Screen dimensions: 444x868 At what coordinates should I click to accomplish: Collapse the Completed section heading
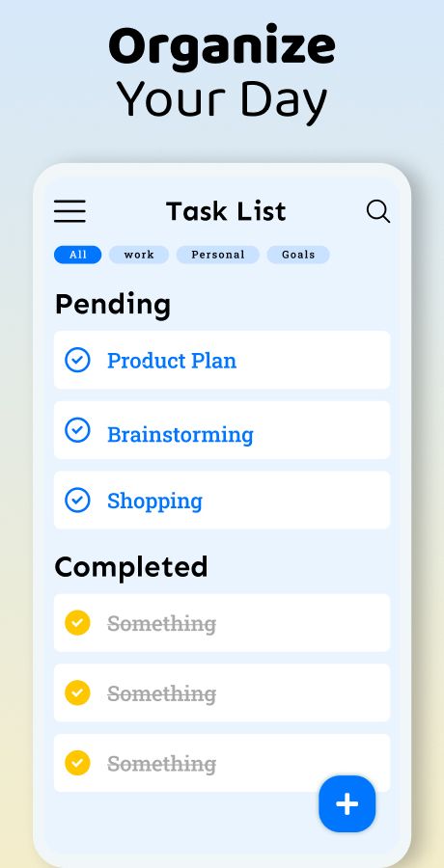pos(131,568)
